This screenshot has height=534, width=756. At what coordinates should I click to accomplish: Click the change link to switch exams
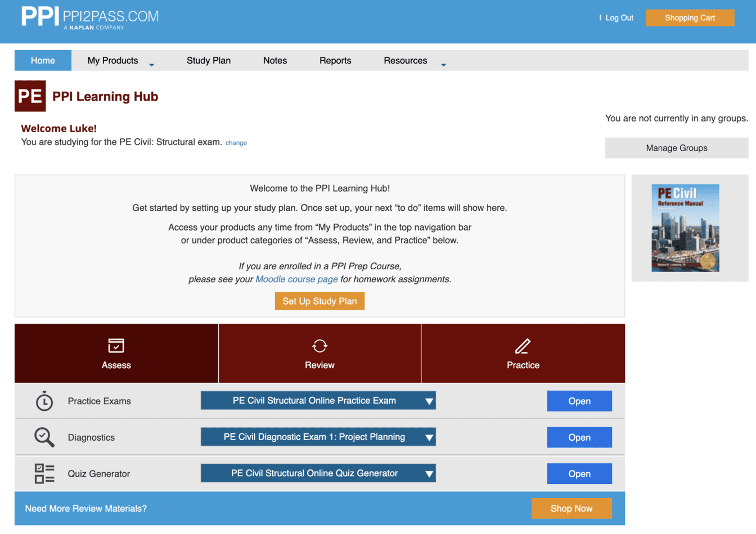pyautogui.click(x=236, y=142)
